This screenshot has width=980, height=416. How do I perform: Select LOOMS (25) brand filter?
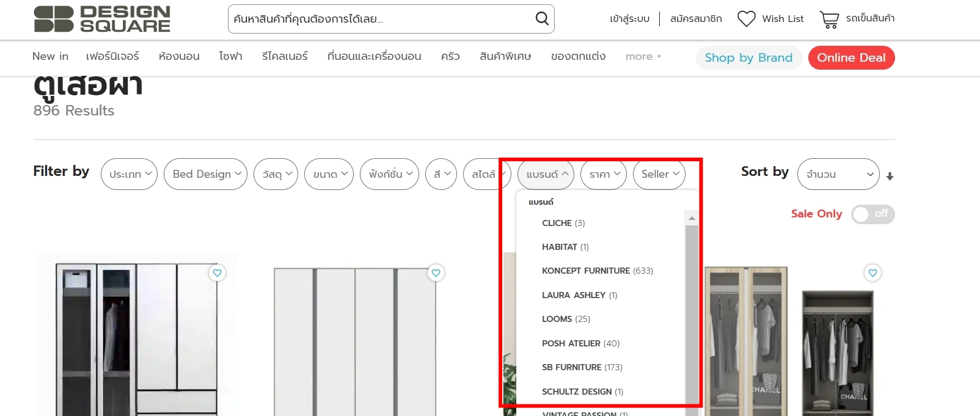[566, 319]
